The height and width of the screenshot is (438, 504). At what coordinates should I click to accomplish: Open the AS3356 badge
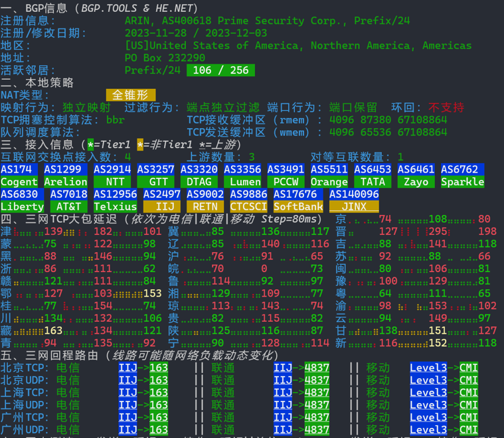242,169
